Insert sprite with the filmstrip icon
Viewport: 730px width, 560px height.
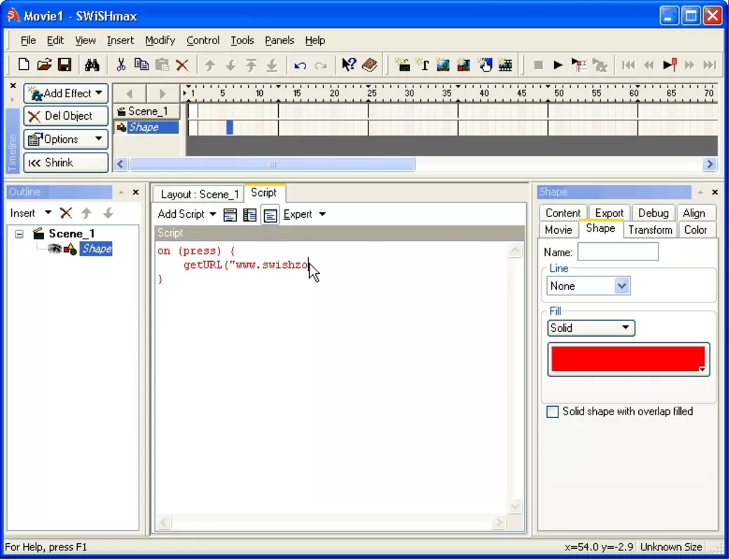(505, 64)
